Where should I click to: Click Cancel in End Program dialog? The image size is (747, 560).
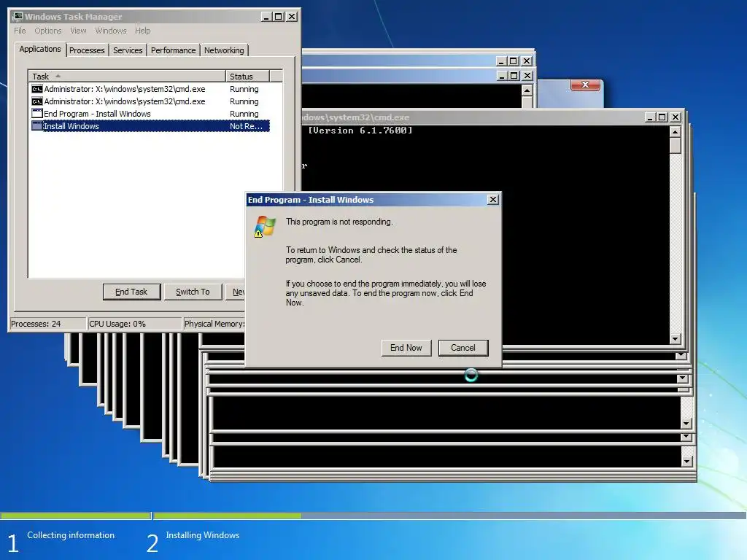coord(463,348)
